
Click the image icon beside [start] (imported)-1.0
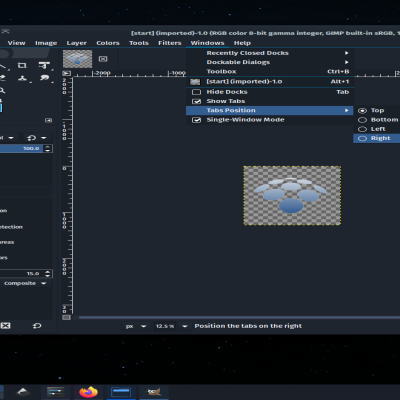pyautogui.click(x=195, y=82)
